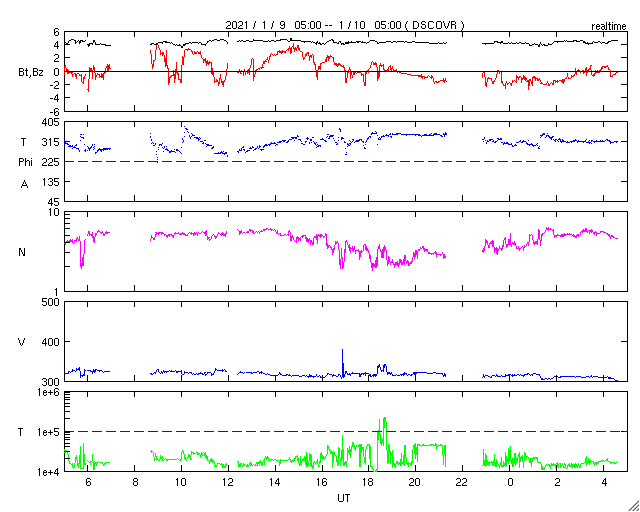Click the red Bz peak near 15 UT
The height and width of the screenshot is (512, 640).
(294, 47)
